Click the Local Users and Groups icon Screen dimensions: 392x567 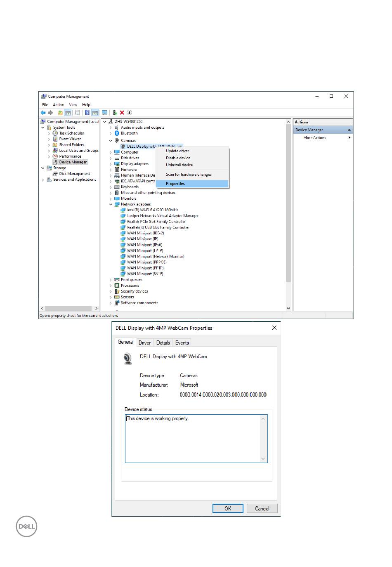coord(55,151)
